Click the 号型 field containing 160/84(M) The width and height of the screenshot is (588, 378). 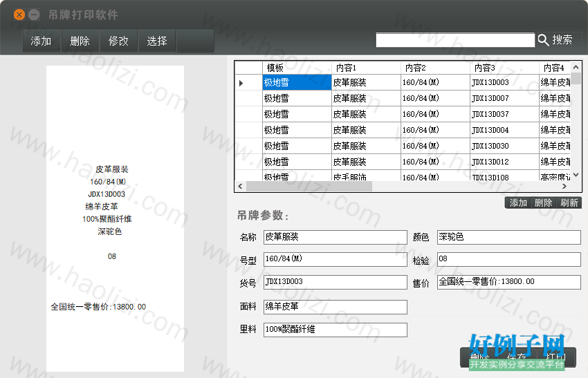click(336, 259)
